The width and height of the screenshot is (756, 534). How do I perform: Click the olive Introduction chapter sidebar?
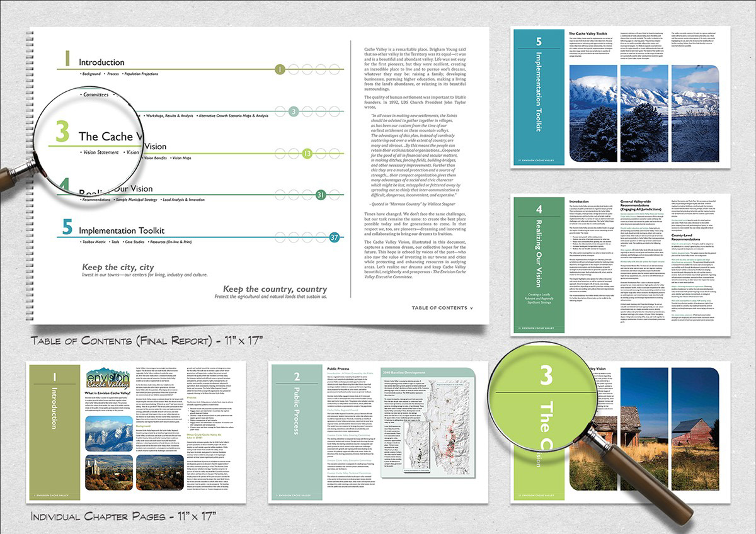(54, 432)
